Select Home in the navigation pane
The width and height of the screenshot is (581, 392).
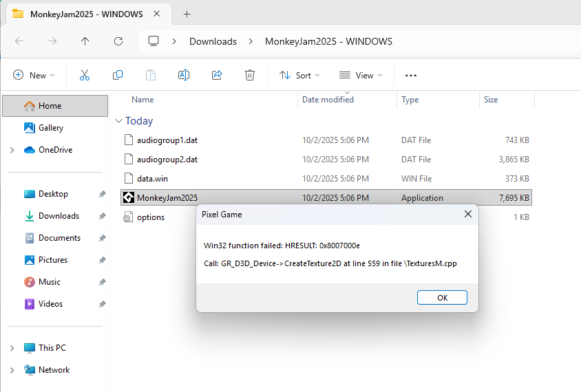coord(55,106)
